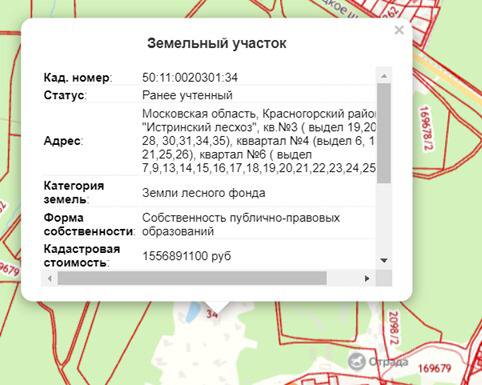Image resolution: width=482 pixels, height=385 pixels.
Task: Click the map label 169678/2
Action: [x=425, y=128]
